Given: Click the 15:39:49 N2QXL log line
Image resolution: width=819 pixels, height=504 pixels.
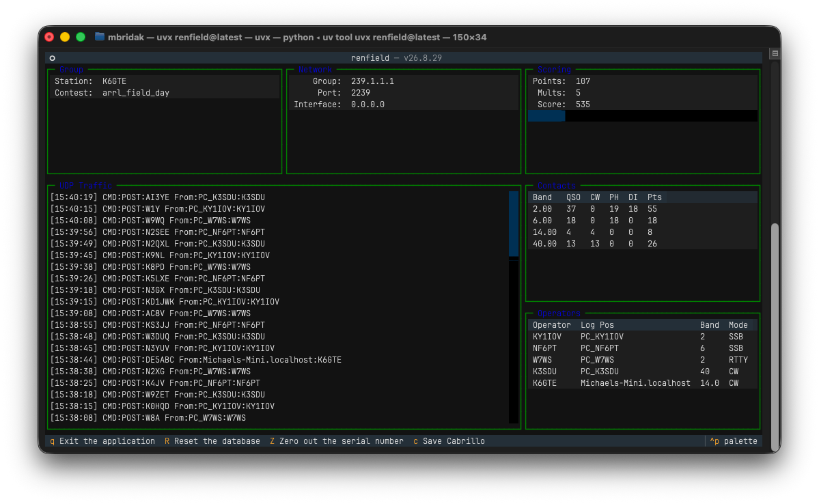Looking at the screenshot, I should 158,243.
